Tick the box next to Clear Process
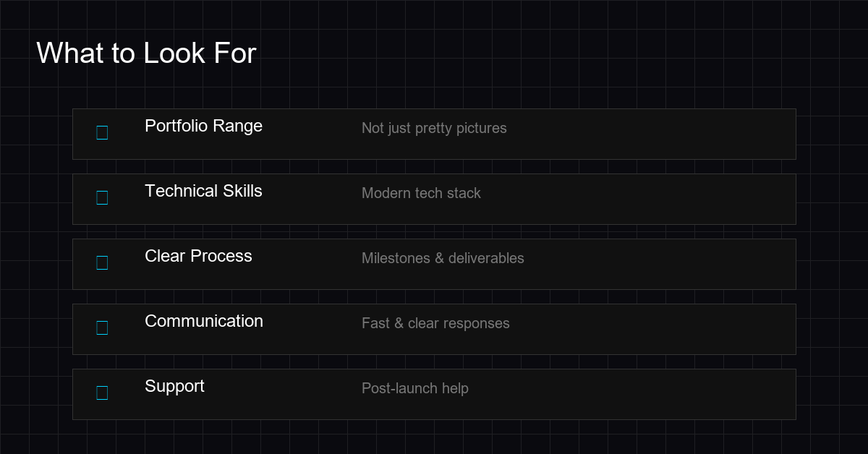868x454 pixels. (x=102, y=263)
